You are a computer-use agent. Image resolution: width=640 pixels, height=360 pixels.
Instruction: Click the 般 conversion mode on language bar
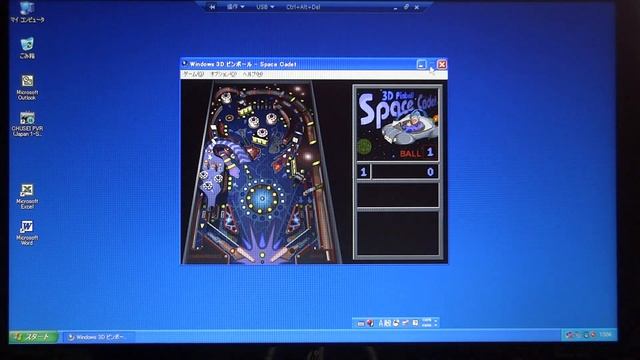tap(387, 323)
